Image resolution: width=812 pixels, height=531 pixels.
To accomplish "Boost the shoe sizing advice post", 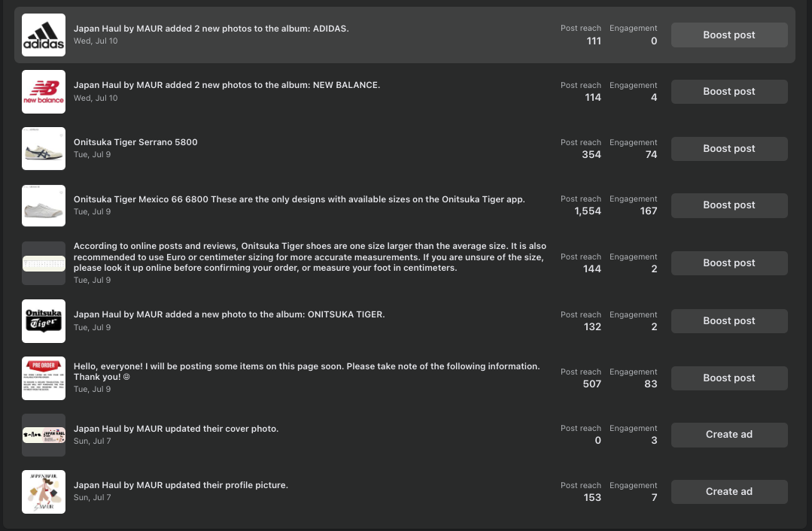I will tap(728, 263).
